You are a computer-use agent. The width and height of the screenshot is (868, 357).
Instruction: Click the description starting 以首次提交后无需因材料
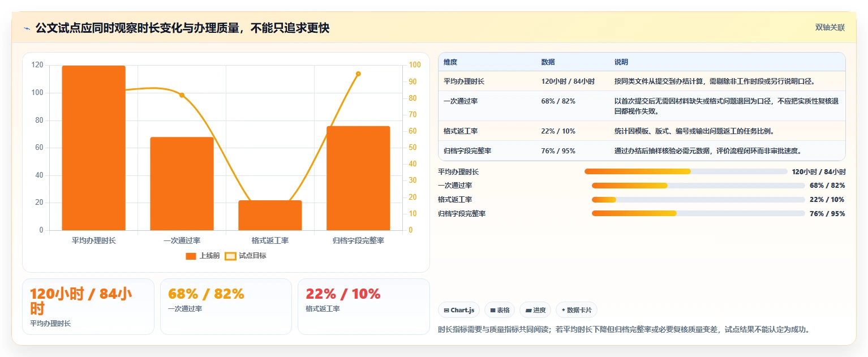pos(727,106)
